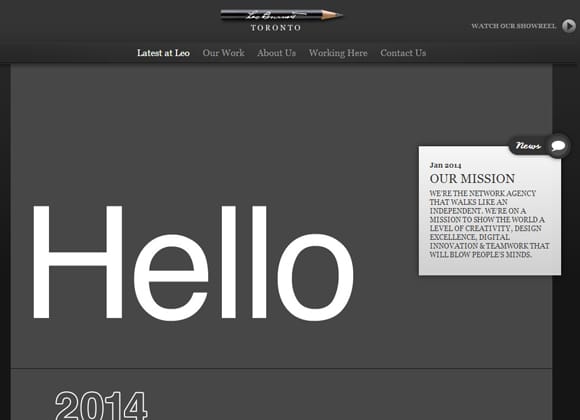Viewport: 580px width, 420px height.
Task: Click the Leo Burnett pencil logo
Action: (282, 15)
